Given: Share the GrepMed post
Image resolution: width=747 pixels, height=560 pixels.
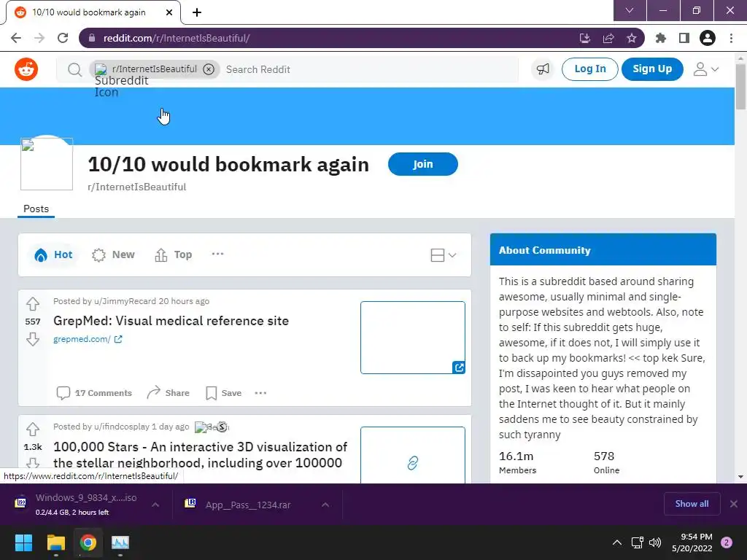Looking at the screenshot, I should tap(169, 393).
